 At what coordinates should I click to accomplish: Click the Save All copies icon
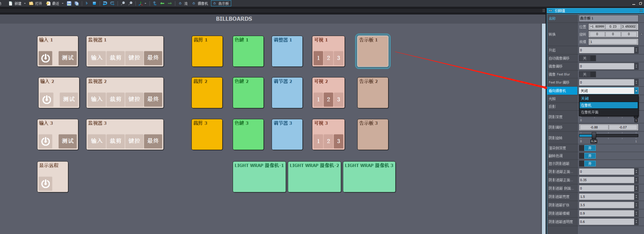click(77, 3)
